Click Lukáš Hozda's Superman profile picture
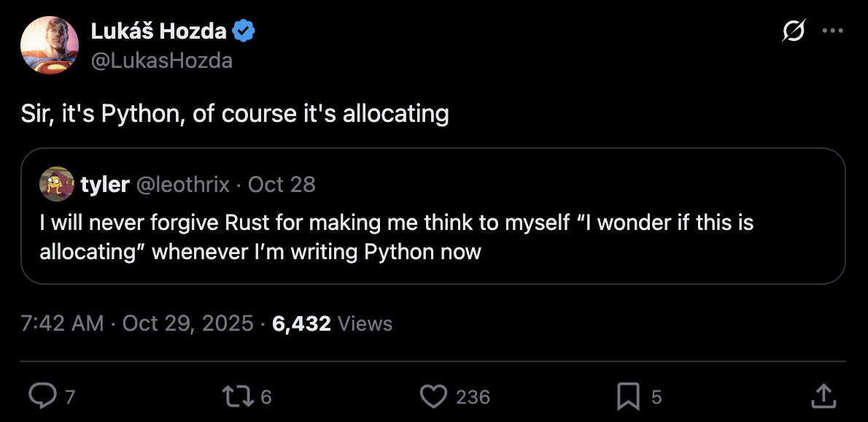 coord(50,45)
